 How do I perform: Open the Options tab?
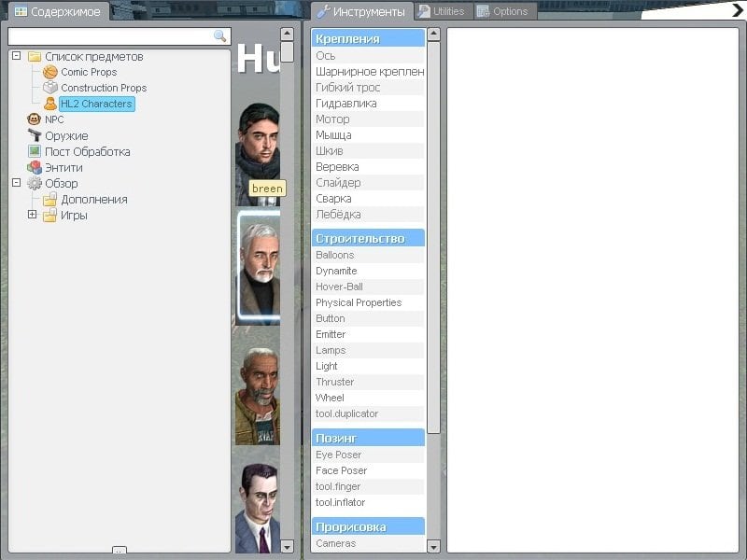pos(502,11)
